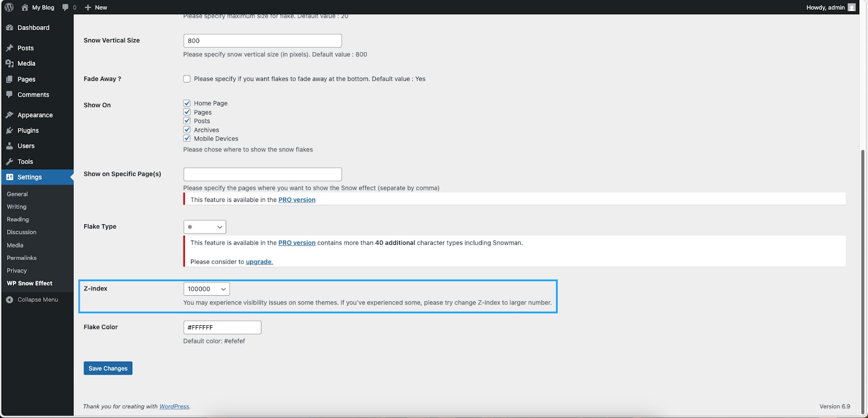Click the Tools wrench icon
This screenshot has height=418, width=868.
pyautogui.click(x=9, y=162)
